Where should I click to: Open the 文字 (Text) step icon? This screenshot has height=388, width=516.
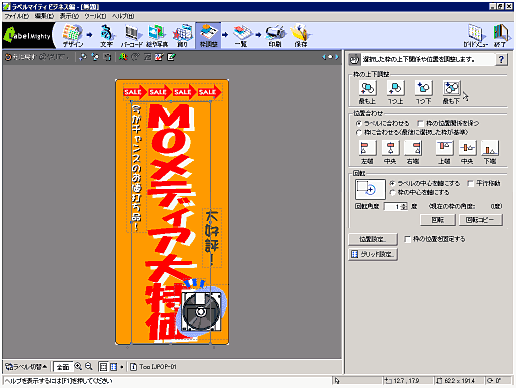[x=107, y=36]
